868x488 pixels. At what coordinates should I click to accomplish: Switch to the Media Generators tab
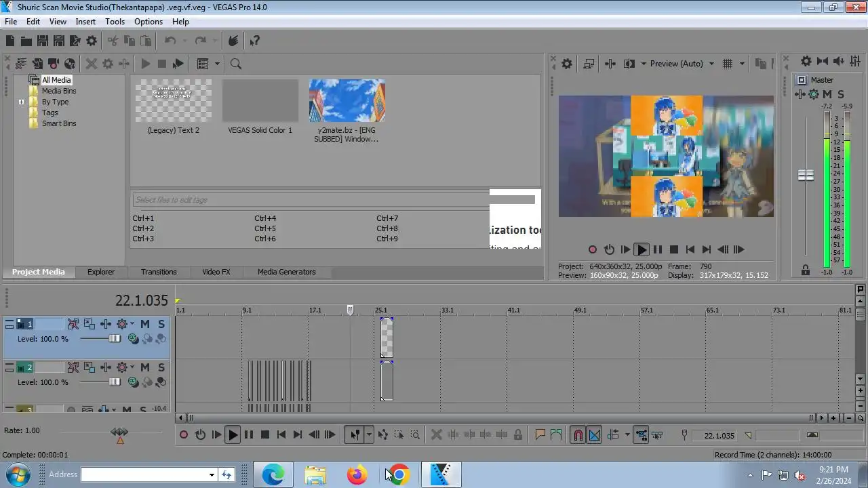coord(287,272)
